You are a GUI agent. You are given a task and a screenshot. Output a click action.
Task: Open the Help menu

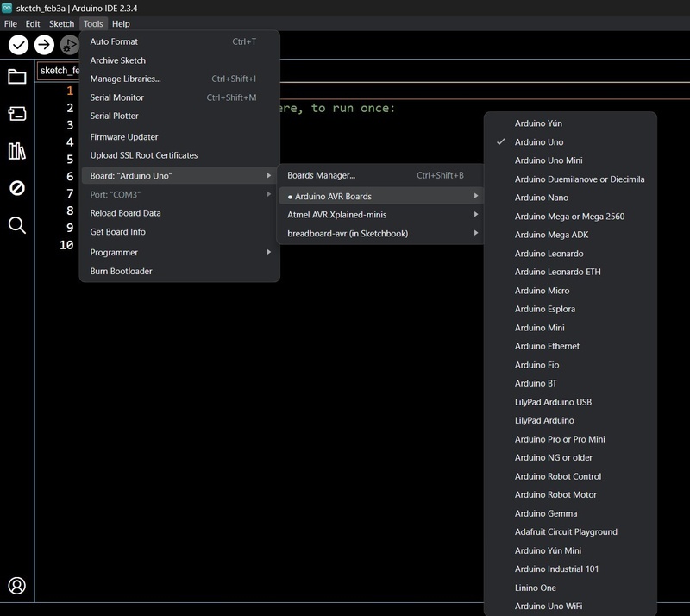121,24
